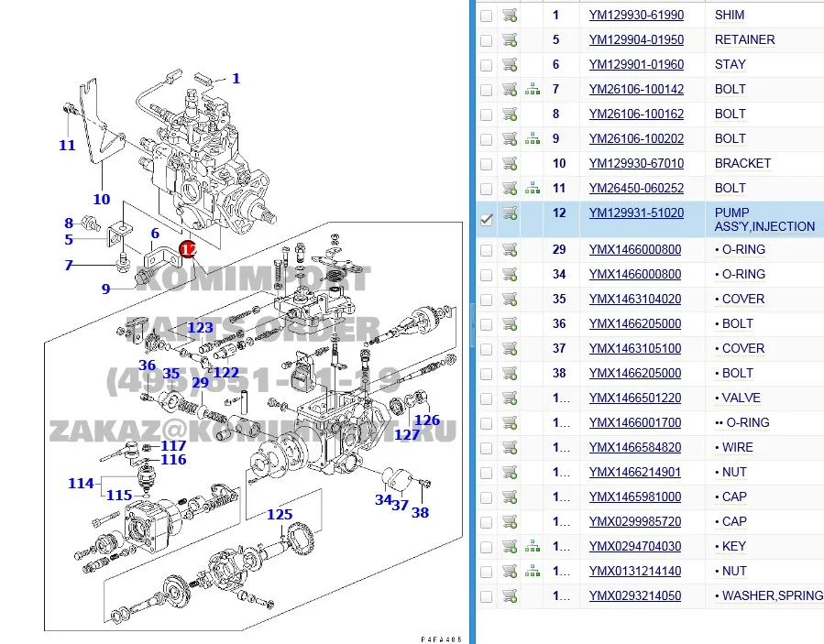This screenshot has height=644, width=824.
Task: Uncheck the selected PUMP ASS'Y row checkbox
Action: click(486, 220)
